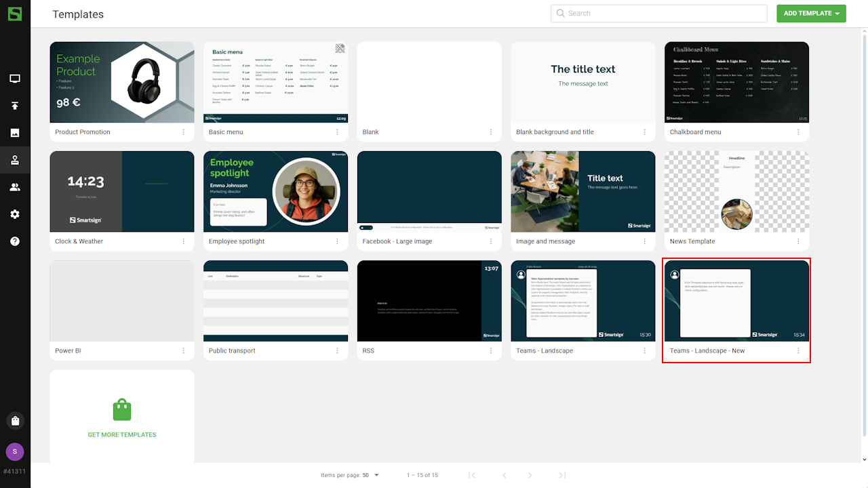Open three-dot menu for Teams - Landscape - New
The image size is (868, 488).
coord(798,351)
